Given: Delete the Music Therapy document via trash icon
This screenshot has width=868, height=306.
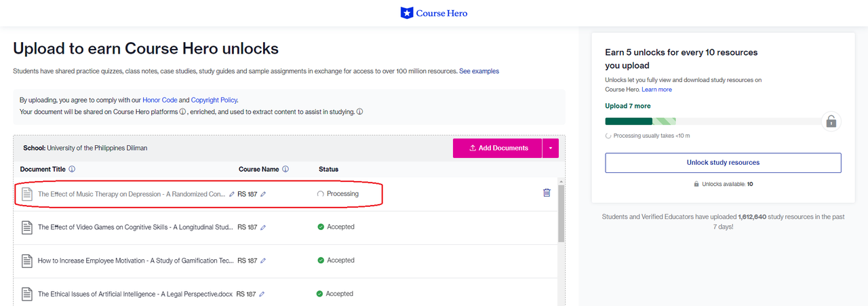Looking at the screenshot, I should pos(547,193).
